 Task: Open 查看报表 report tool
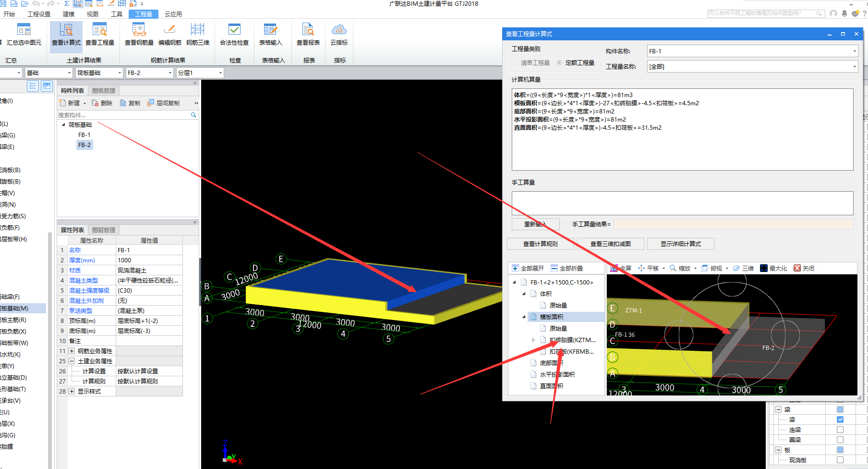[x=308, y=35]
